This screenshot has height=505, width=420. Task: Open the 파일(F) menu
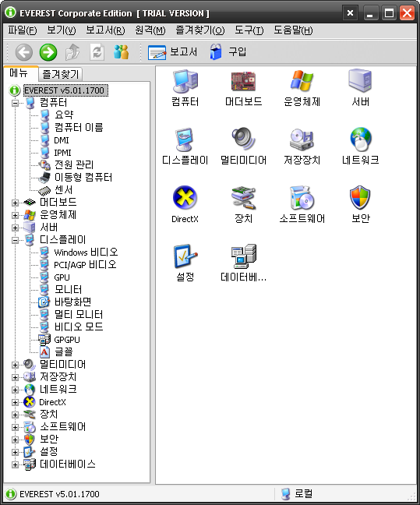tap(23, 30)
